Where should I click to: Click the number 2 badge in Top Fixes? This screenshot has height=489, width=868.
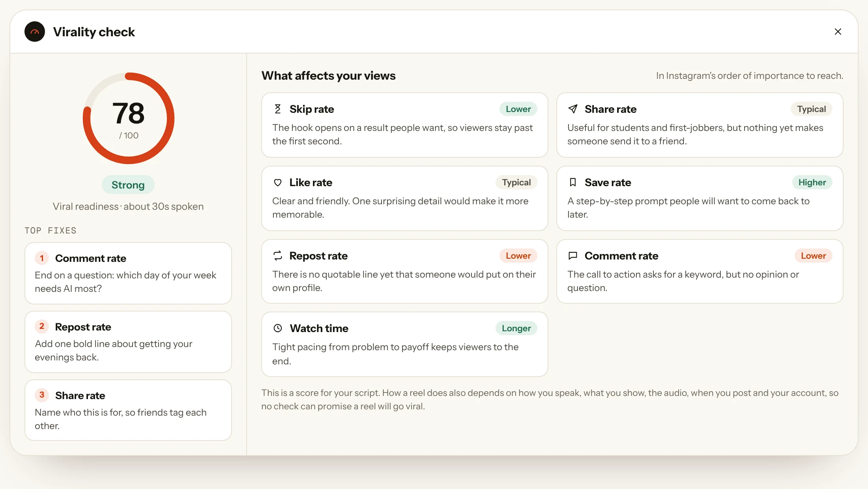(x=42, y=327)
